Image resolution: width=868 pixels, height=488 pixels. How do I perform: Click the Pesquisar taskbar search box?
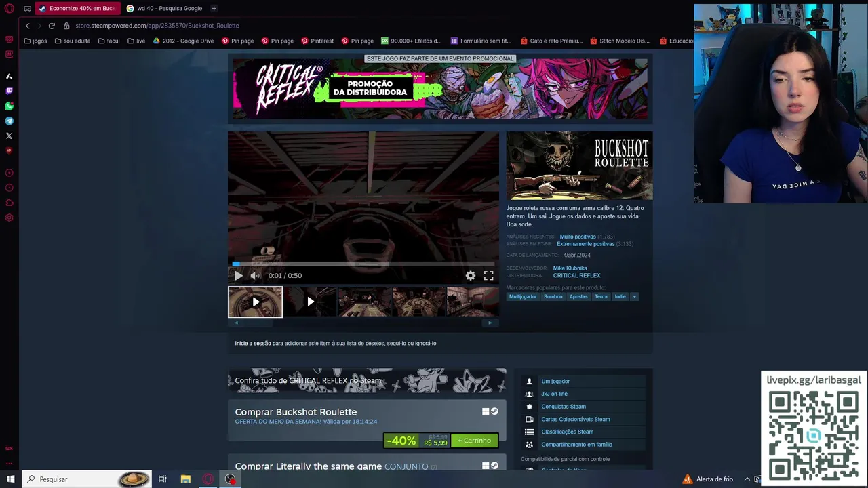pos(87,479)
